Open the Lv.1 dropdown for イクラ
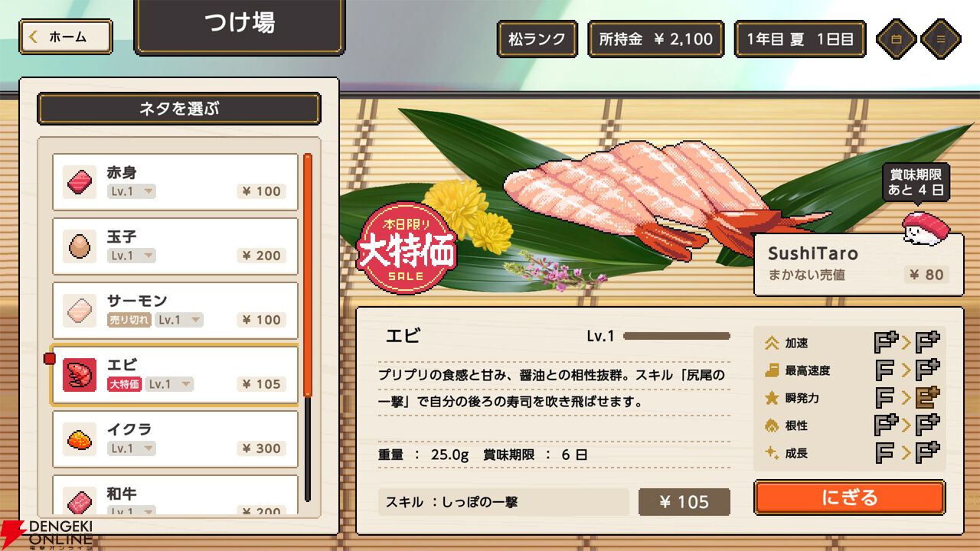980x551 pixels. tap(132, 448)
